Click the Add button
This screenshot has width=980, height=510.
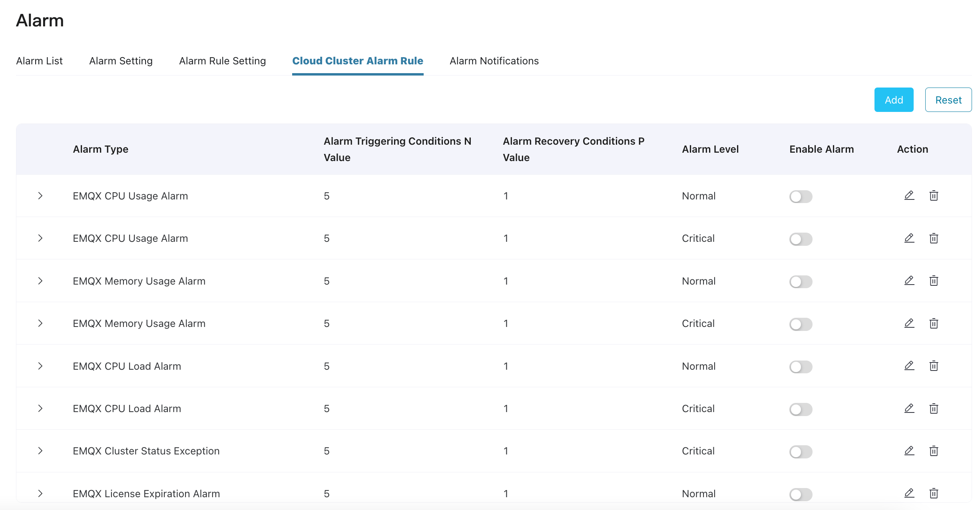tap(894, 100)
